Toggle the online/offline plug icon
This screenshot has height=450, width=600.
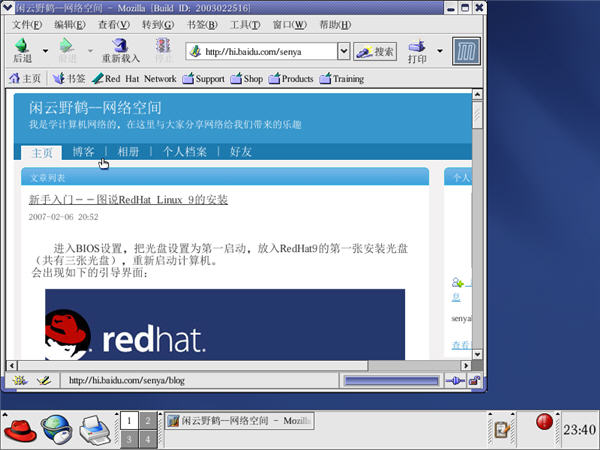(x=455, y=381)
